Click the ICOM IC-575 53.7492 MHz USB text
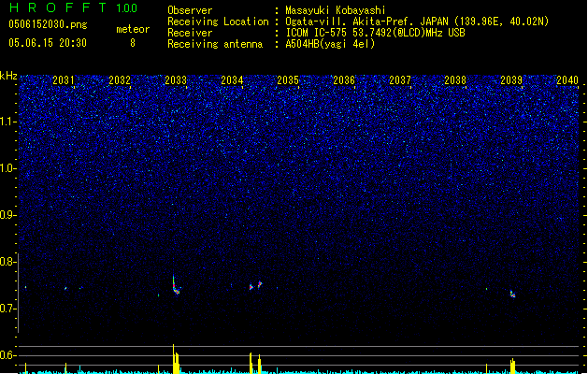 pos(375,33)
